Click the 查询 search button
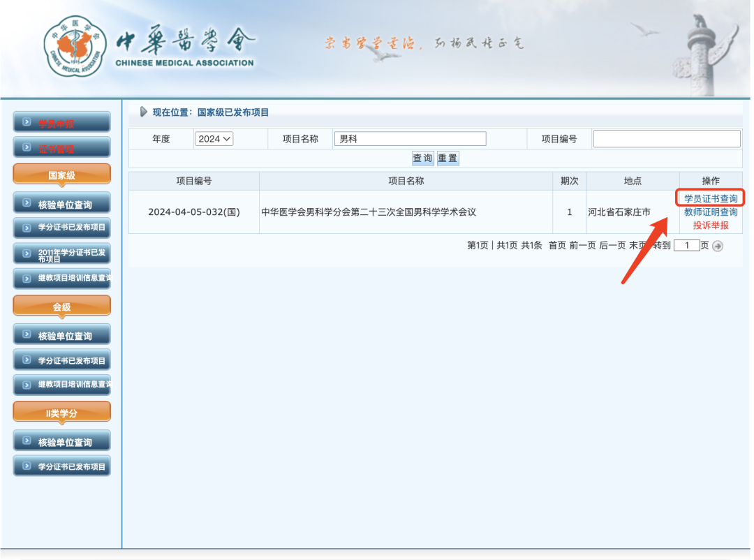 click(422, 158)
